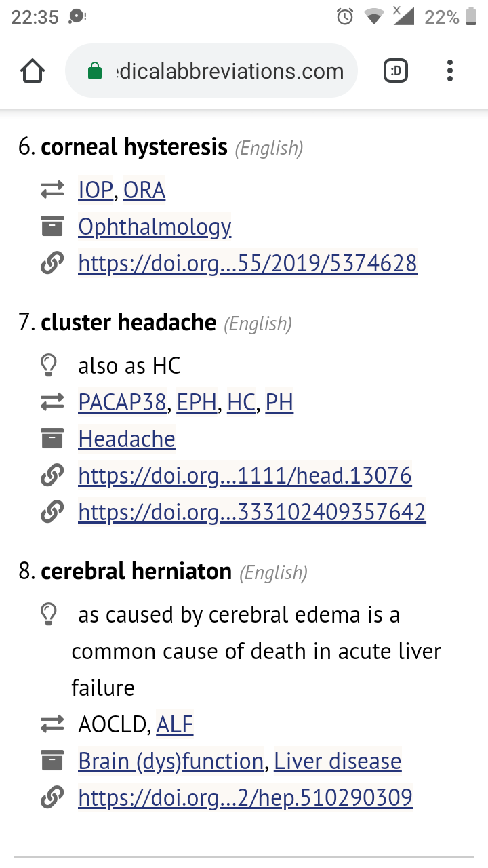The width and height of the screenshot is (488, 868).
Task: Focus the URL address bar
Action: click(224, 71)
